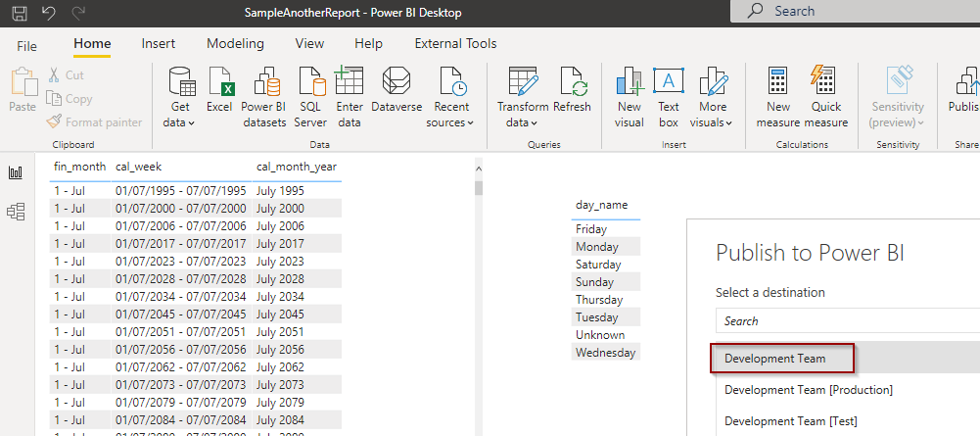Image resolution: width=980 pixels, height=436 pixels.
Task: Click the title bar Search box
Action: (855, 11)
